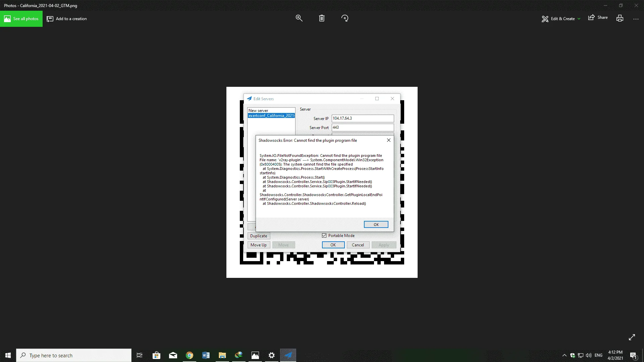Click the ENG language indicator
The image size is (644, 362).
(598, 355)
